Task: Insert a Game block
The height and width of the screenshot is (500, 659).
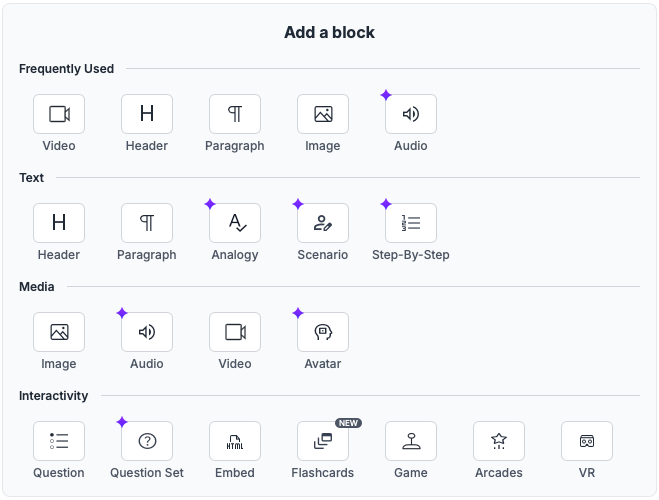Action: 411,441
